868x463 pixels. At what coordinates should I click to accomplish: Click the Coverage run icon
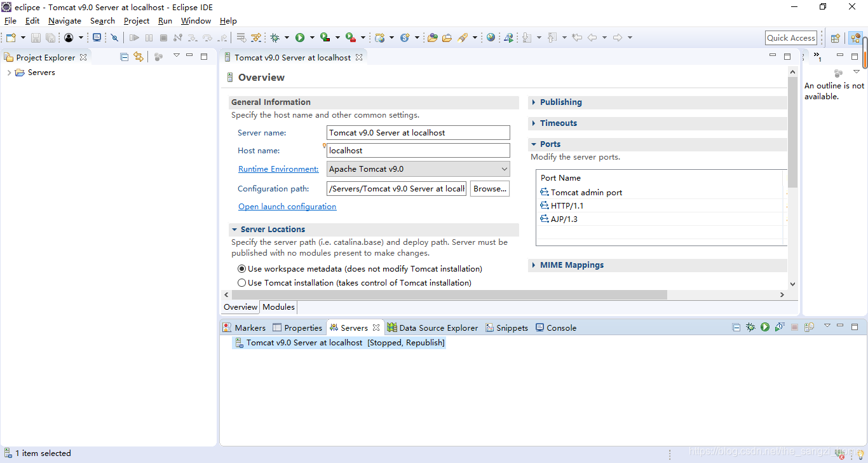click(x=325, y=38)
